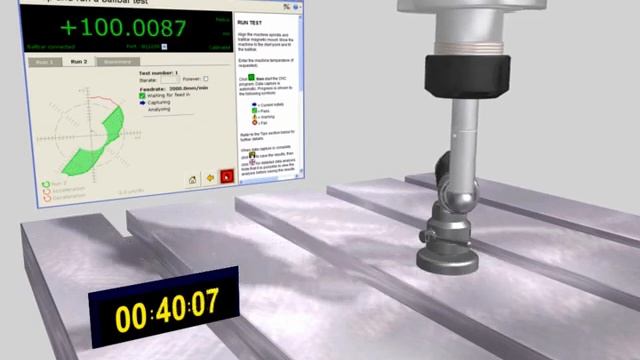Click the green Start icon in help text

point(251,77)
